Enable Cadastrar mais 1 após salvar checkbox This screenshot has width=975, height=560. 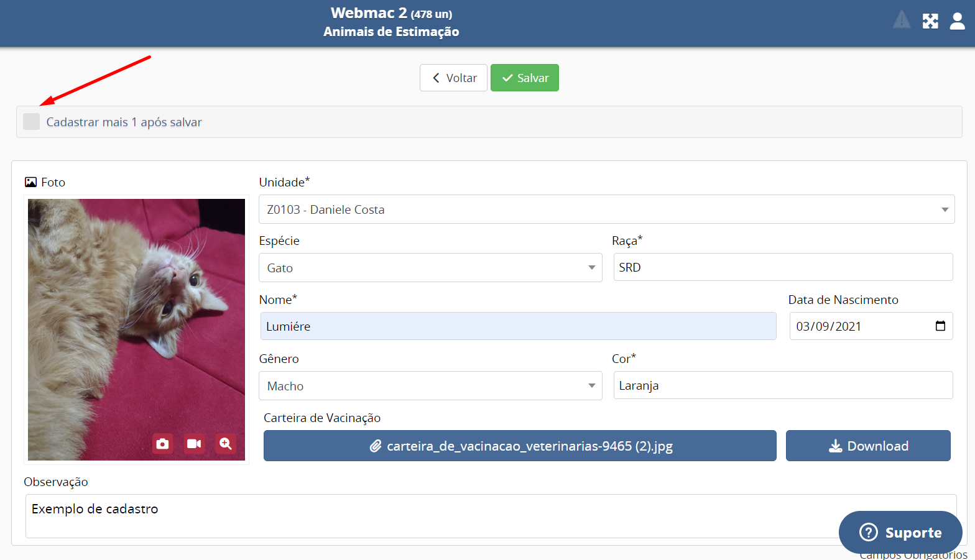32,122
